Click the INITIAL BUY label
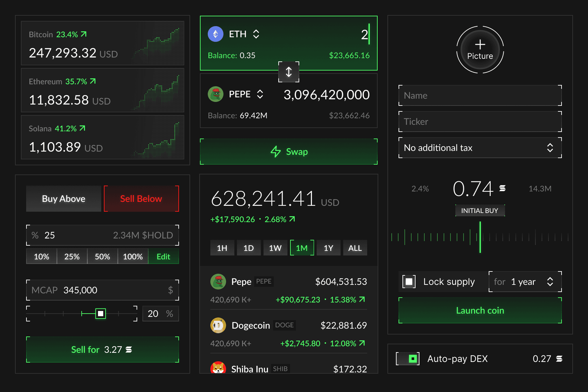The image size is (588, 392). coord(480,210)
